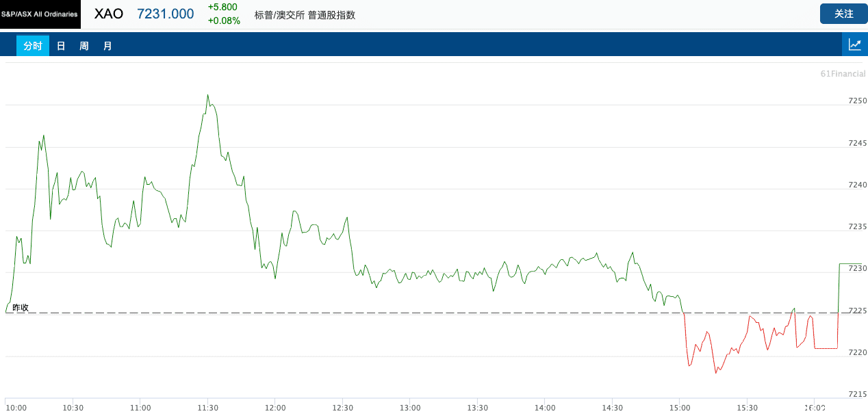Click the 标普/澳交所 普通股指数 name text
The width and height of the screenshot is (868, 418).
[305, 14]
